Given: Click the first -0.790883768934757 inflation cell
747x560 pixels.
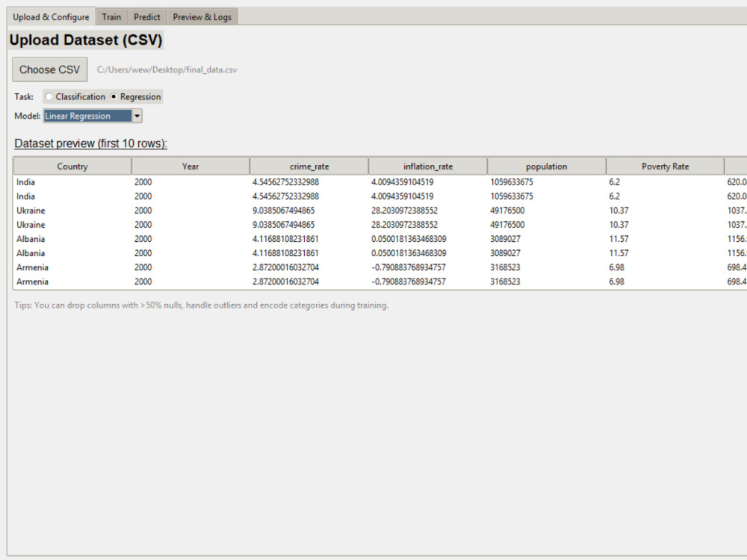Looking at the screenshot, I should point(409,267).
